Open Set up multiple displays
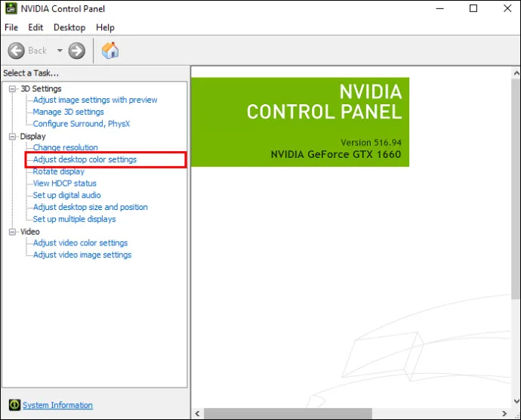521x420 pixels. pos(74,219)
